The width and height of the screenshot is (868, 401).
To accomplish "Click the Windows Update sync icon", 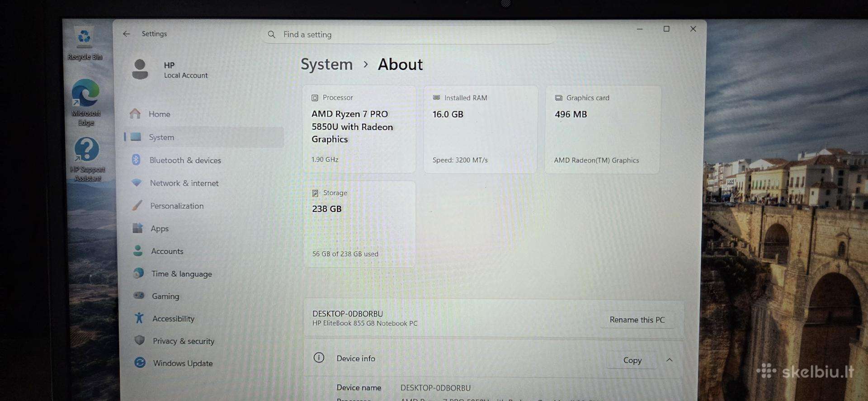I will (140, 363).
